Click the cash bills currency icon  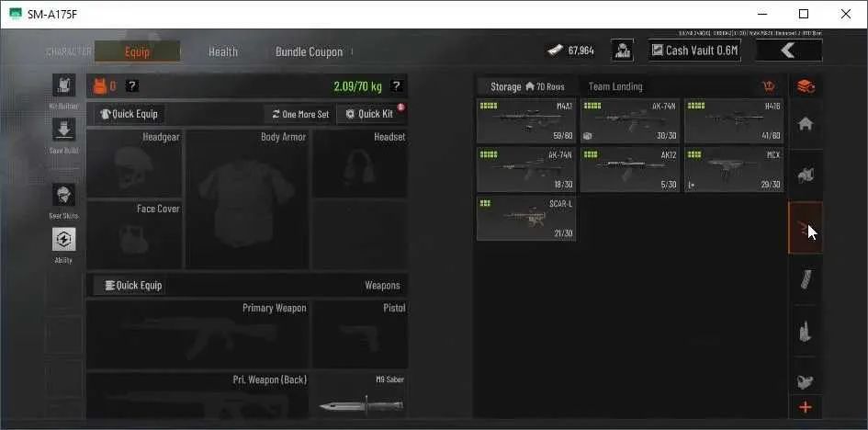tap(556, 51)
